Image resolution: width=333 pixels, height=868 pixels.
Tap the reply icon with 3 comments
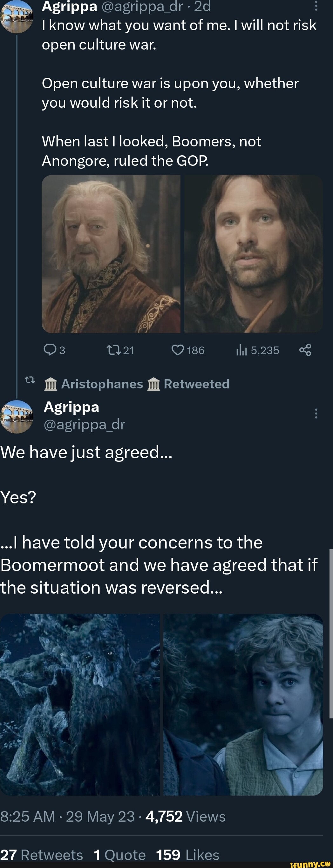[x=50, y=350]
